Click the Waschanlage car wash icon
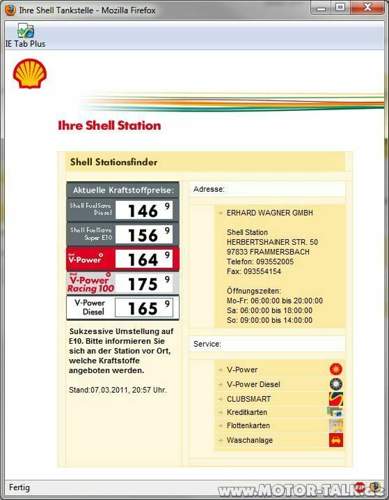 [x=336, y=440]
